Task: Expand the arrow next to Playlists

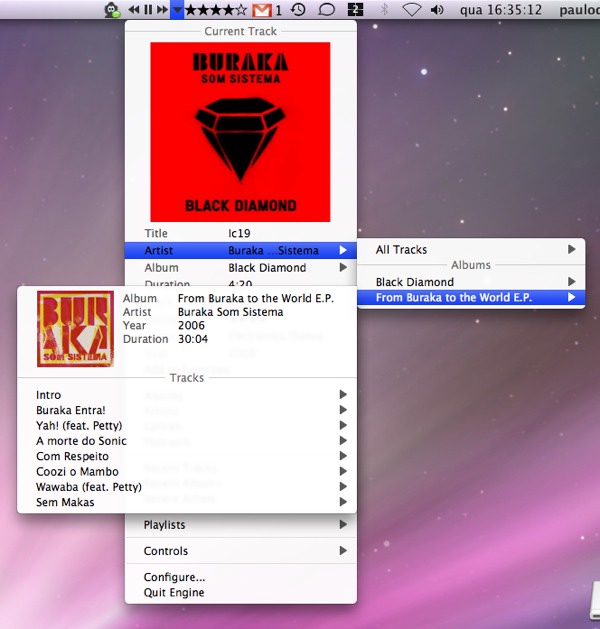Action: (343, 524)
